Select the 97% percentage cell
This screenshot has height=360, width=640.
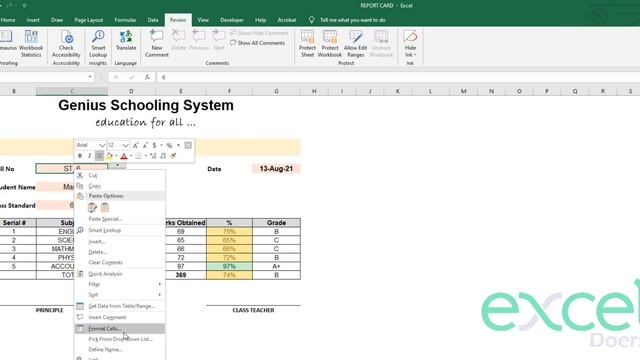coord(229,266)
